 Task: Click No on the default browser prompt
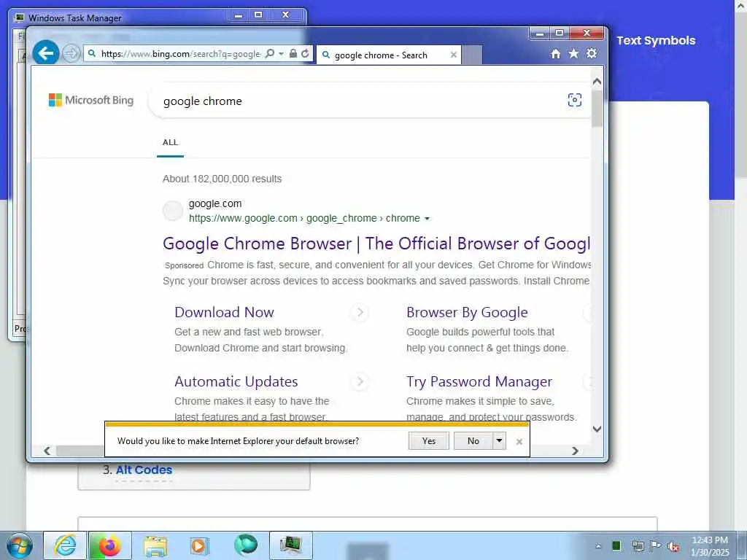(x=473, y=441)
